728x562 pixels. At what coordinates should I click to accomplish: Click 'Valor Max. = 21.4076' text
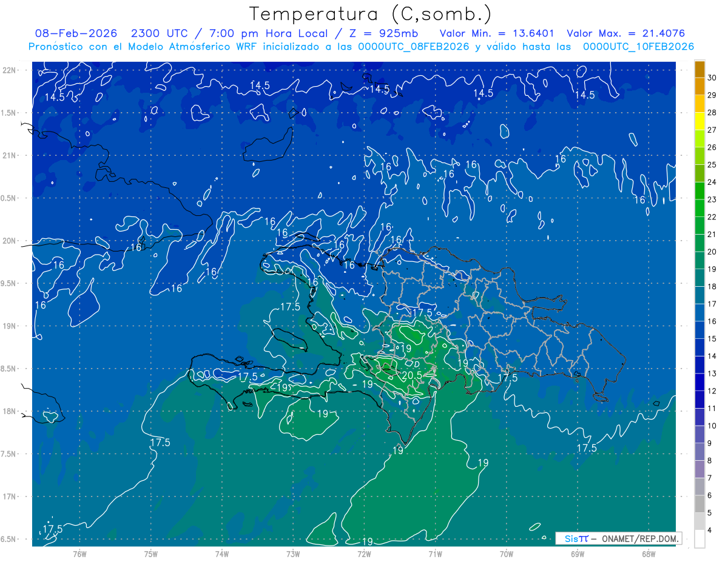[x=626, y=33]
